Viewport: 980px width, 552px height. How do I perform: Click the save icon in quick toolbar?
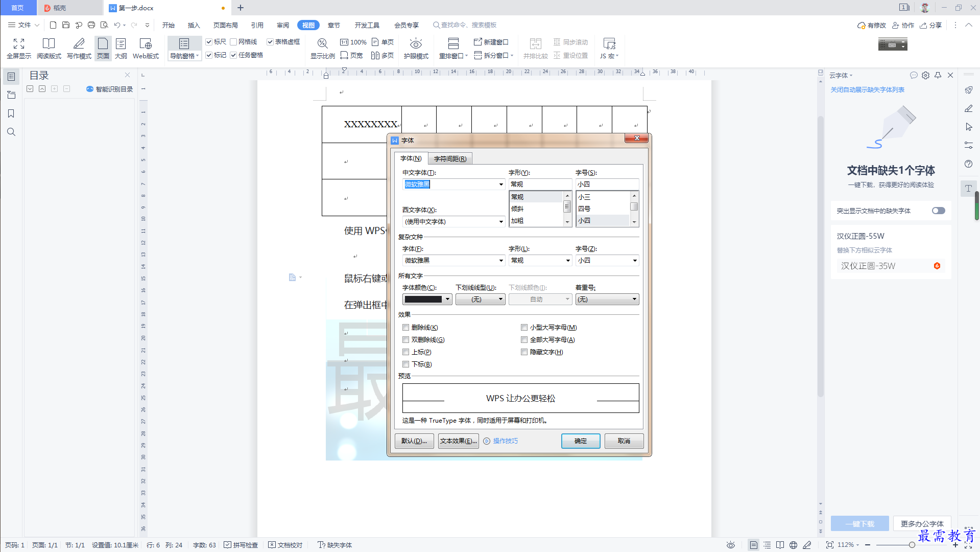point(66,25)
